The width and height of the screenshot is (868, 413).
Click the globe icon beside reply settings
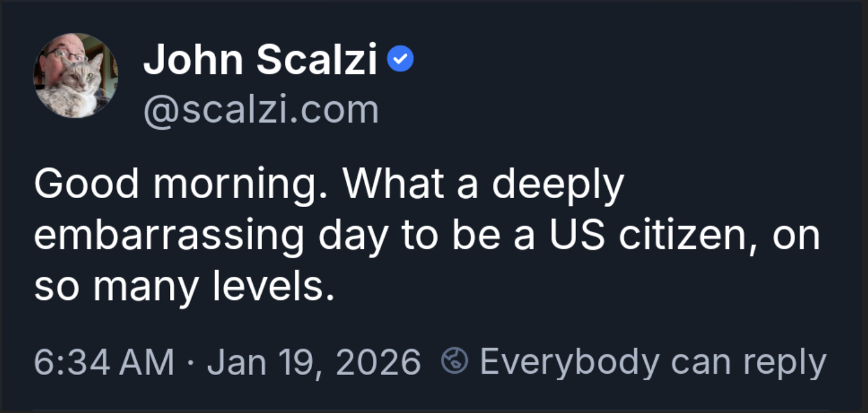455,362
